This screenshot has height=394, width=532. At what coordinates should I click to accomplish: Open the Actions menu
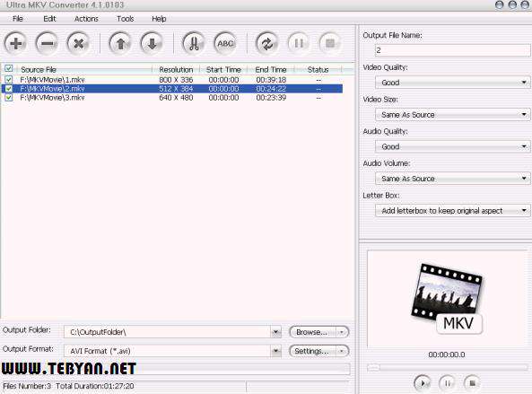(x=86, y=19)
